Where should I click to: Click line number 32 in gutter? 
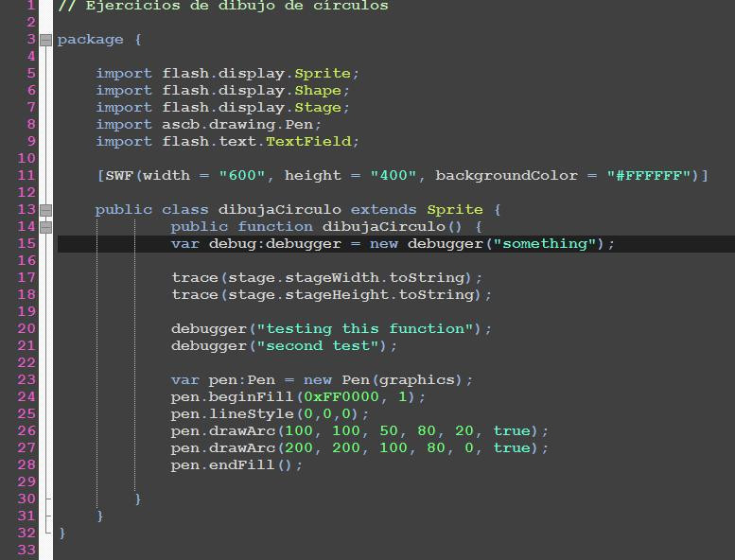coord(26,533)
